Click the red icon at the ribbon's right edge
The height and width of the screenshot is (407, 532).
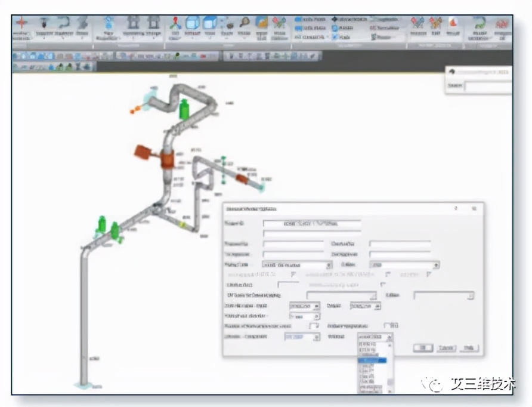point(502,24)
